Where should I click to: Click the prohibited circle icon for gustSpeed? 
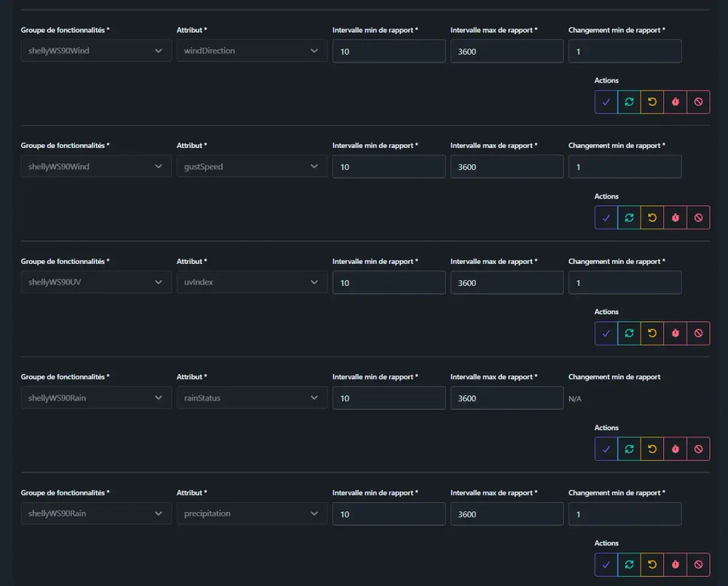click(x=698, y=218)
